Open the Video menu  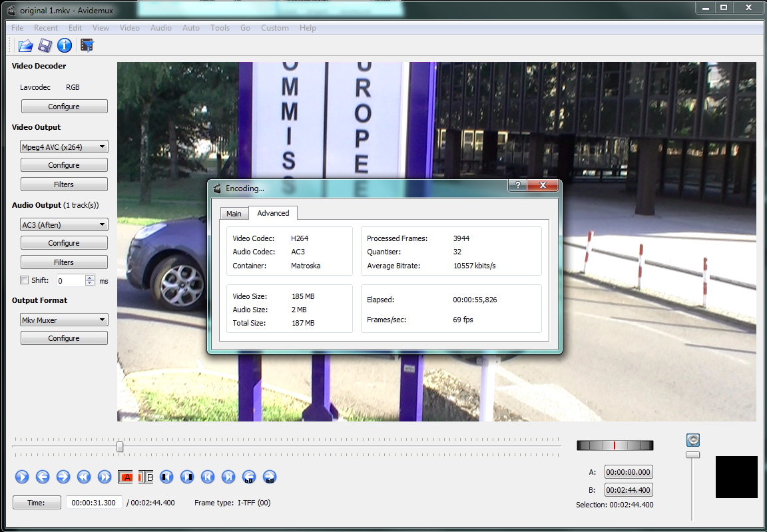[130, 28]
